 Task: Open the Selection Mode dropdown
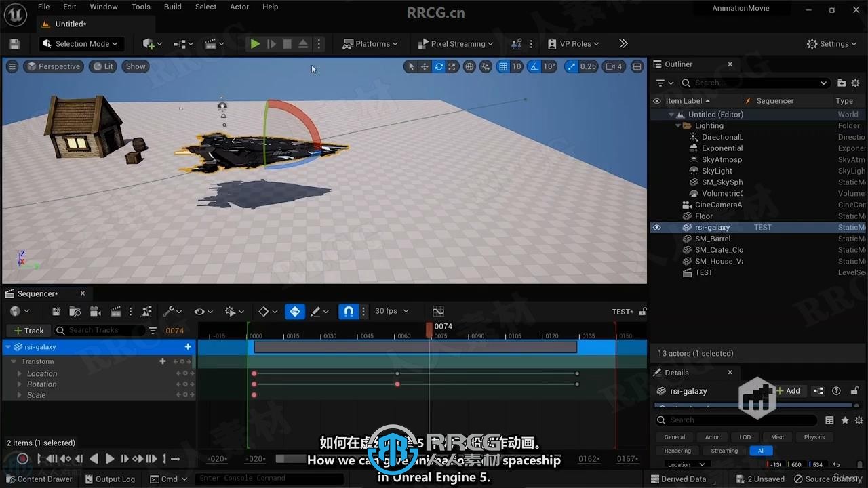81,43
